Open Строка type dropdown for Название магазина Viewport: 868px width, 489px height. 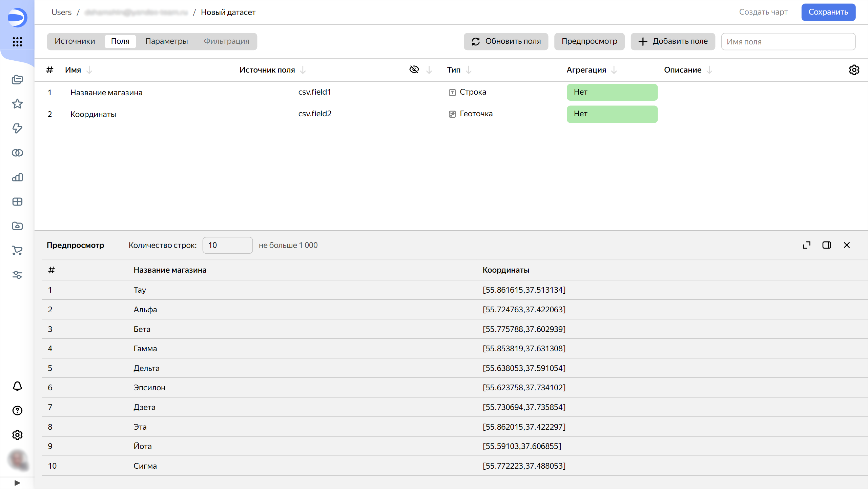click(472, 92)
